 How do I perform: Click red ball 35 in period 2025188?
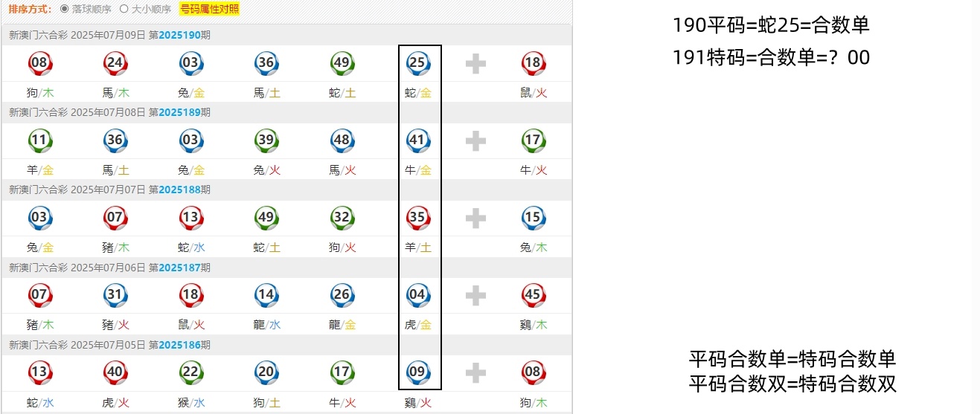tap(417, 219)
